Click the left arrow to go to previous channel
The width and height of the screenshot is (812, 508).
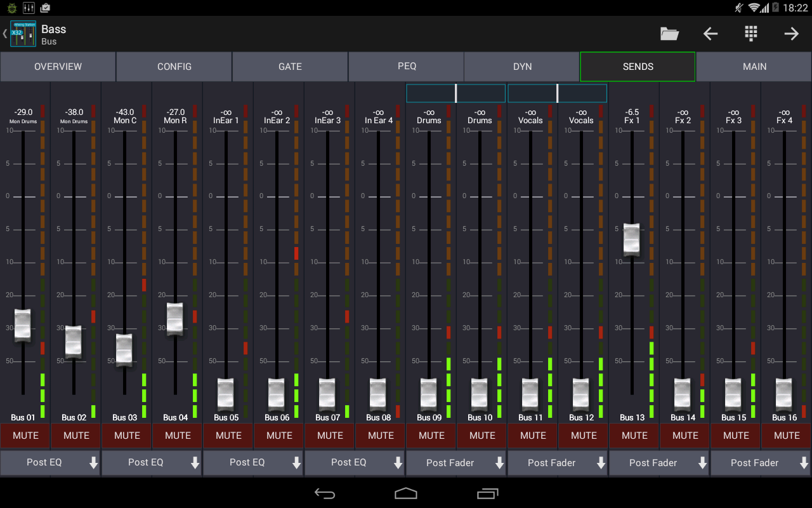(710, 34)
